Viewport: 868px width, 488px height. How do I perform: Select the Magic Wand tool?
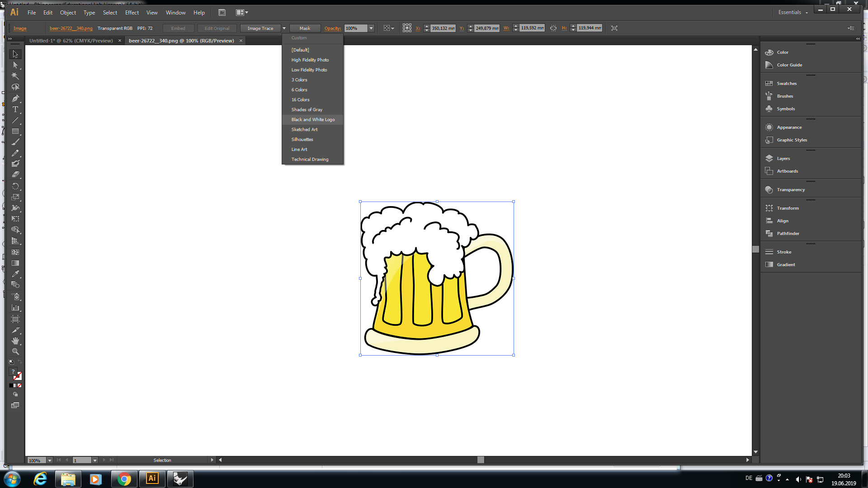15,76
